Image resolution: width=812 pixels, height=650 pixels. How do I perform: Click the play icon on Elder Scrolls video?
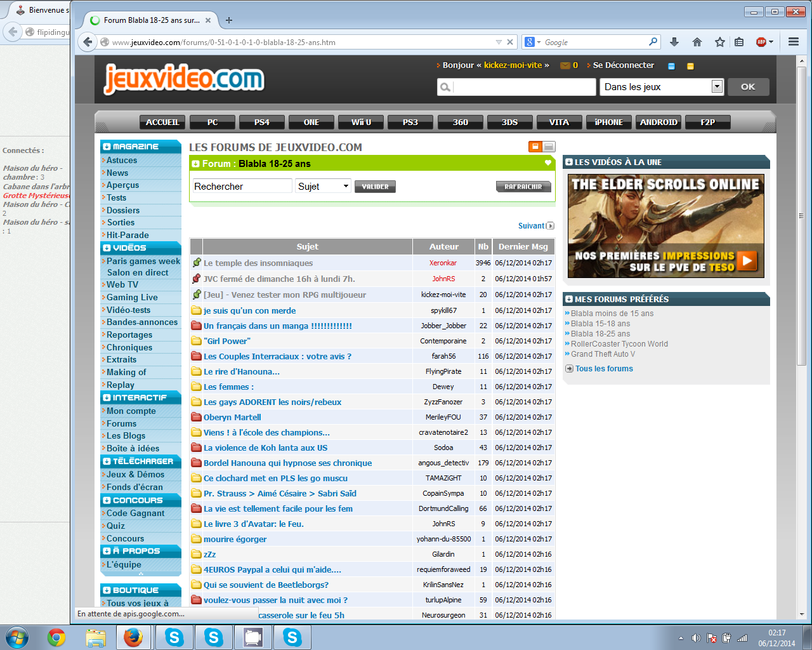pos(747,260)
